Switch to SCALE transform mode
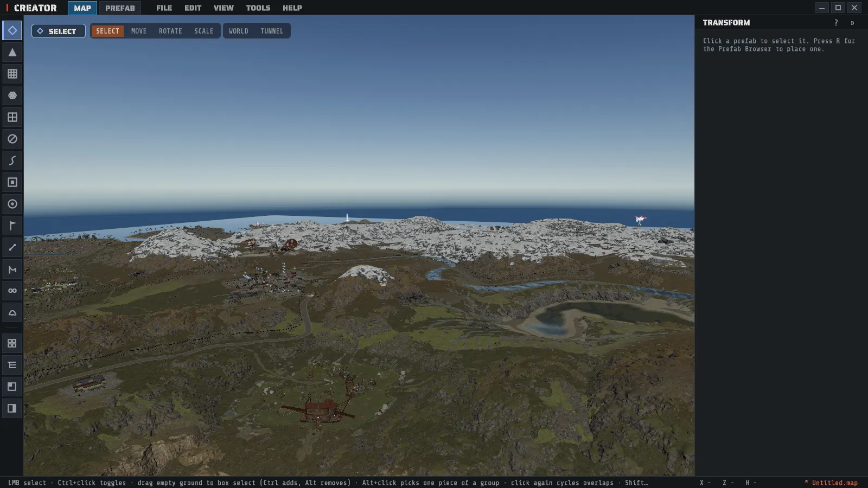The image size is (868, 488). pos(204,31)
